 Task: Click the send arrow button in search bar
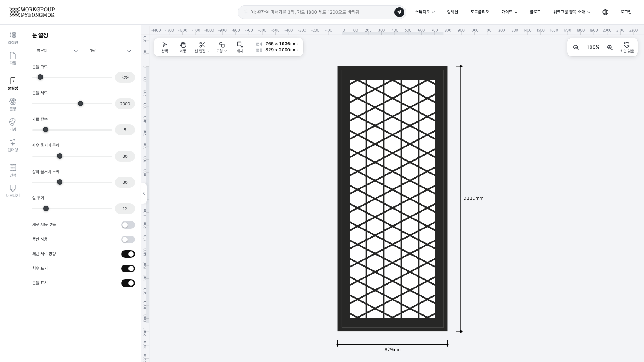(399, 12)
